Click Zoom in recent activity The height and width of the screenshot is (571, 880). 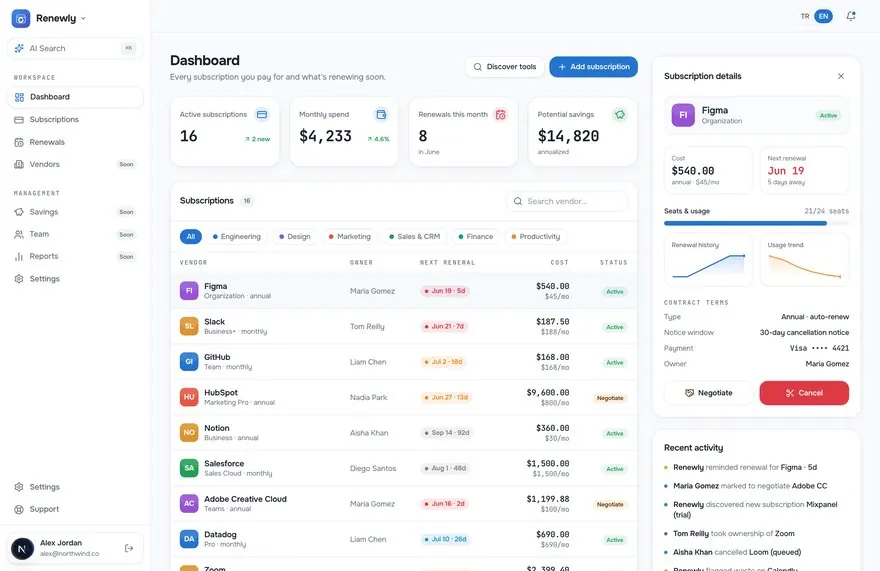[x=785, y=533]
